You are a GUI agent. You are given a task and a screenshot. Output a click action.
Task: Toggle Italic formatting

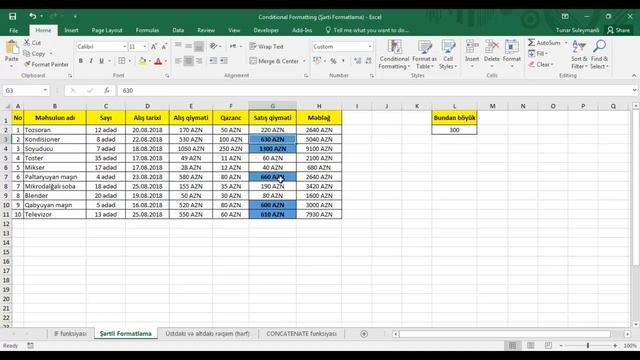[x=91, y=61]
